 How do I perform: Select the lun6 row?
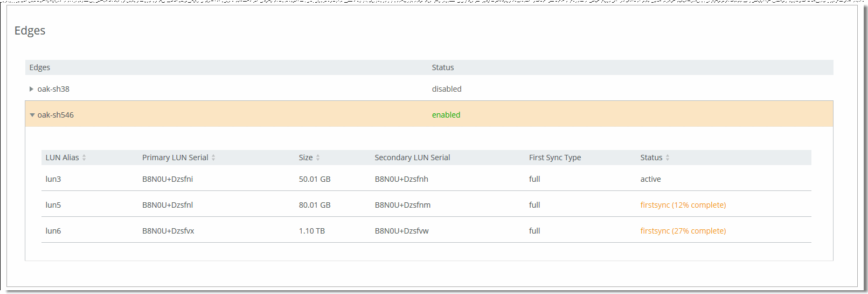[426, 230]
